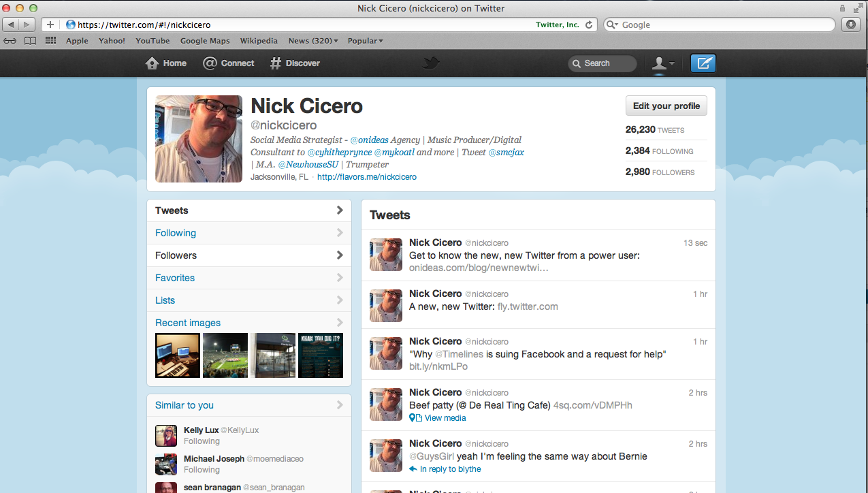Screen dimensions: 868x493
Task: Open flavors.me/nickcicero profile link
Action: [x=367, y=177]
